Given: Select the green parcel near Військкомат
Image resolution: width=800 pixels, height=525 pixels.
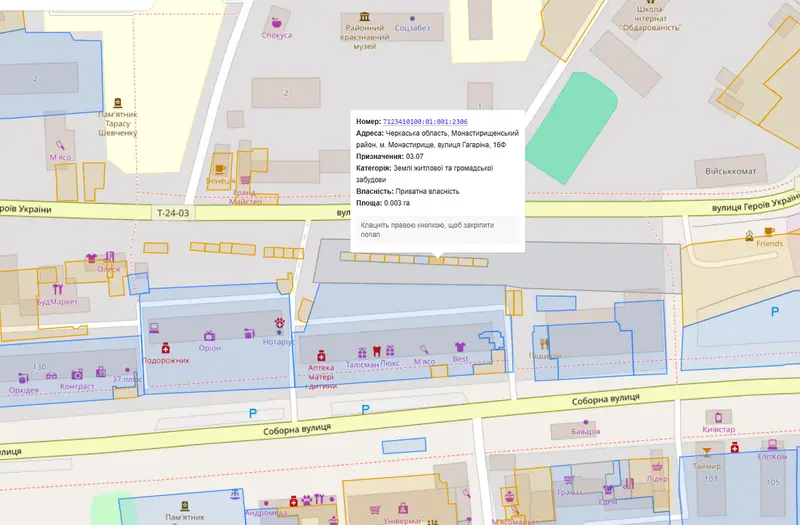Looking at the screenshot, I should 571,128.
